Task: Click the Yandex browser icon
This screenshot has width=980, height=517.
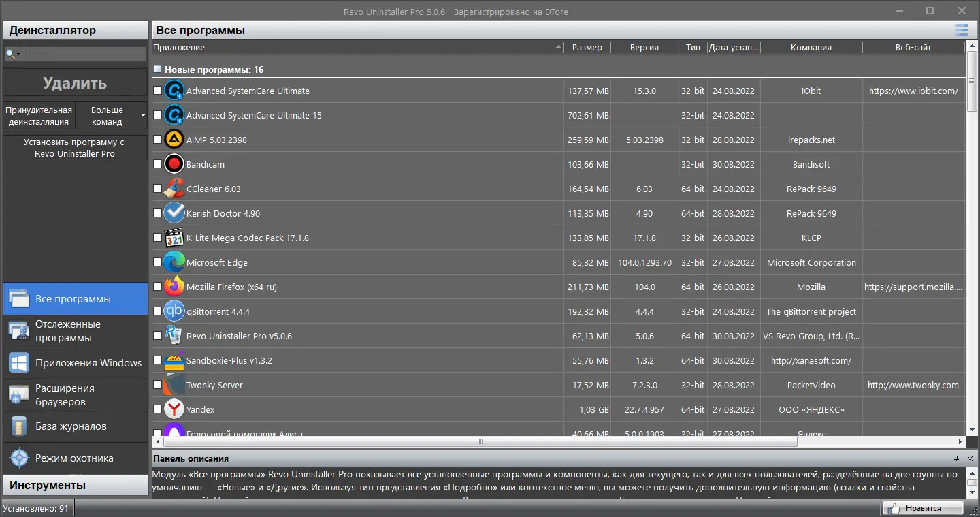Action: click(x=175, y=409)
